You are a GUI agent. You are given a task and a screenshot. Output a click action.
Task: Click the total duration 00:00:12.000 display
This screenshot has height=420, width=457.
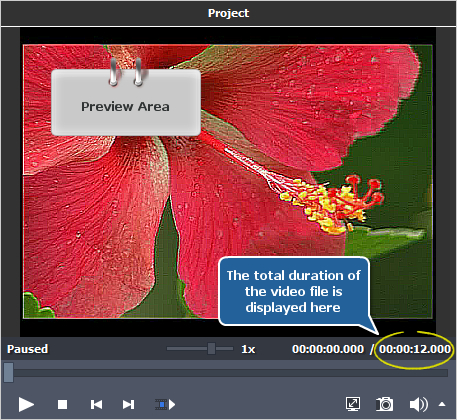[x=415, y=349]
